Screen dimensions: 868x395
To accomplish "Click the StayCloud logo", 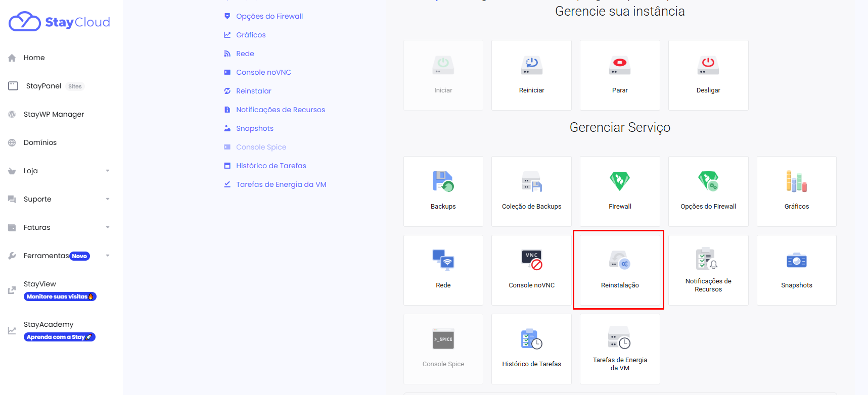I will [x=59, y=22].
